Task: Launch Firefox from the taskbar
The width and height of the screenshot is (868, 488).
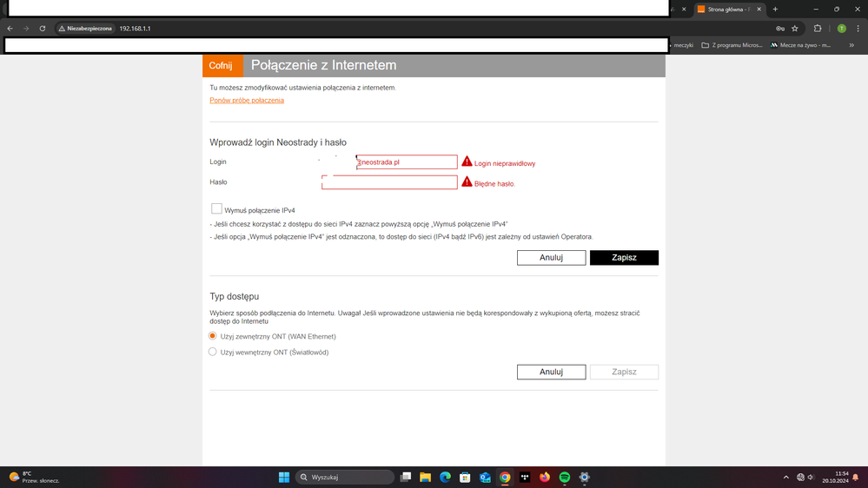Action: tap(545, 477)
